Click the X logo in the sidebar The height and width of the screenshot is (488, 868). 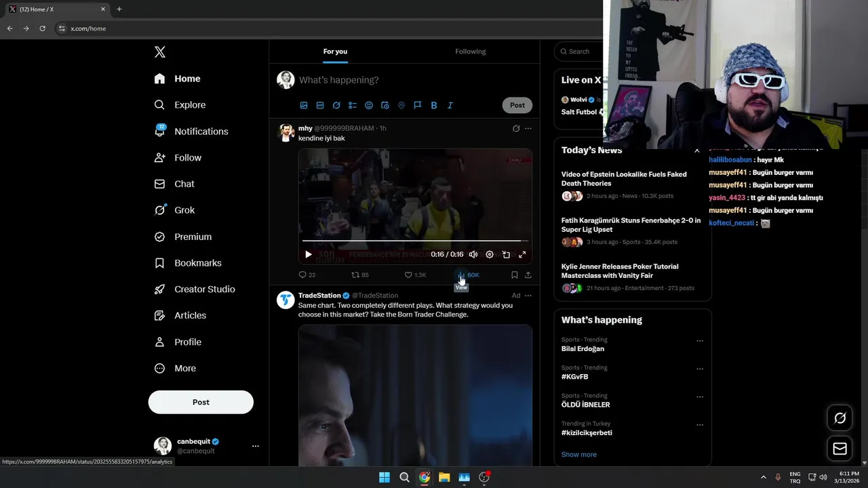[159, 52]
